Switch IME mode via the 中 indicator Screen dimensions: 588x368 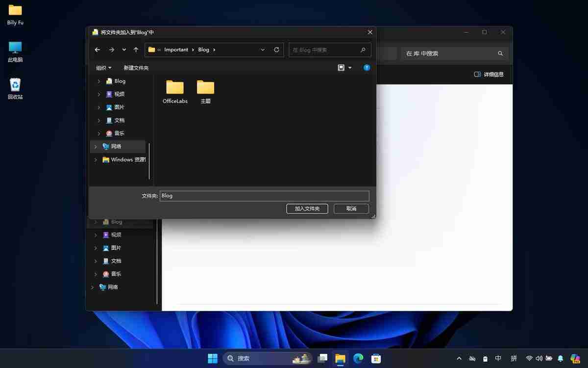point(498,358)
